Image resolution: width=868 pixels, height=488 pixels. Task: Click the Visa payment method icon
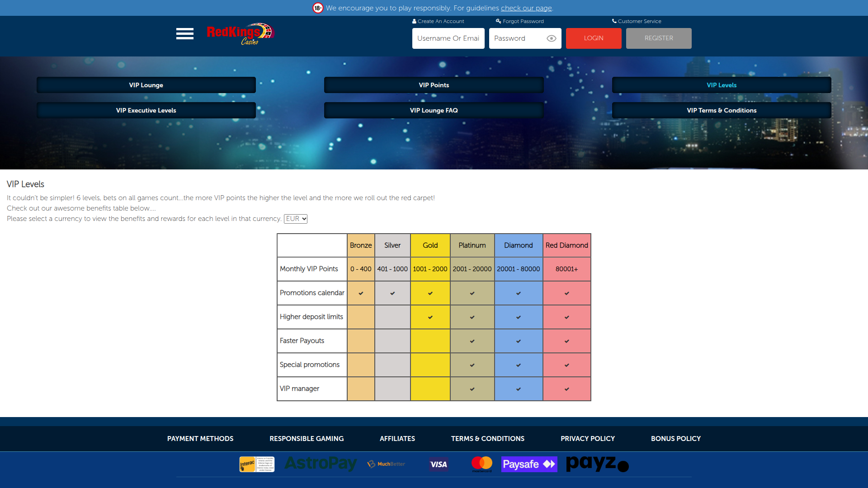(438, 464)
